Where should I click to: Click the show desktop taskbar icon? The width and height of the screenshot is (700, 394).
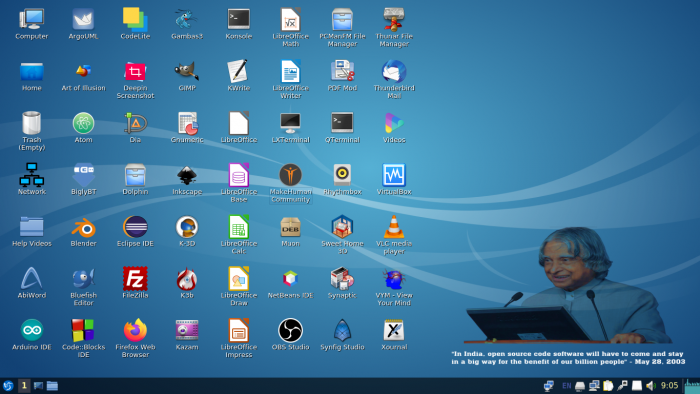pos(38,386)
